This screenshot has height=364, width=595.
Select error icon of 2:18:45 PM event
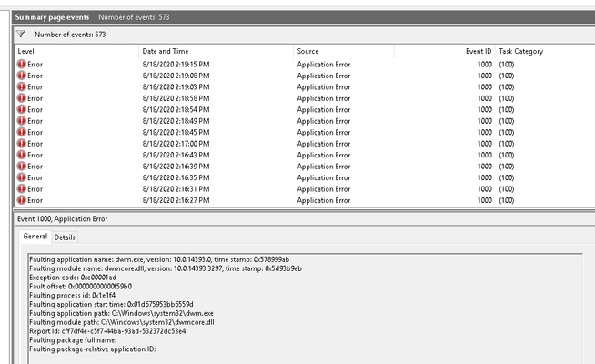tap(21, 133)
